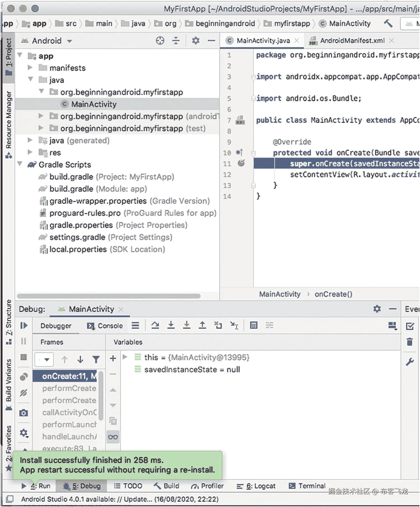Open debugger settings gear in left strip

click(x=24, y=433)
